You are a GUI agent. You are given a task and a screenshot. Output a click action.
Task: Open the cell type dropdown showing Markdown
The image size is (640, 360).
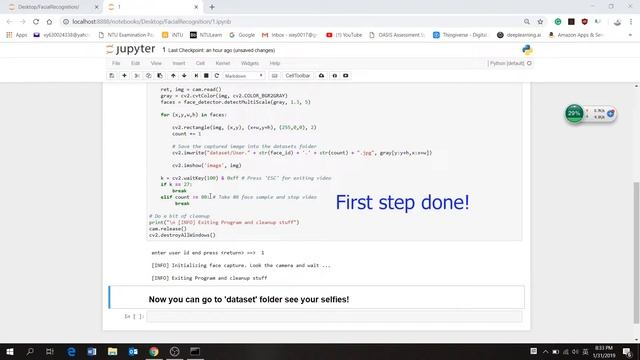pos(244,76)
